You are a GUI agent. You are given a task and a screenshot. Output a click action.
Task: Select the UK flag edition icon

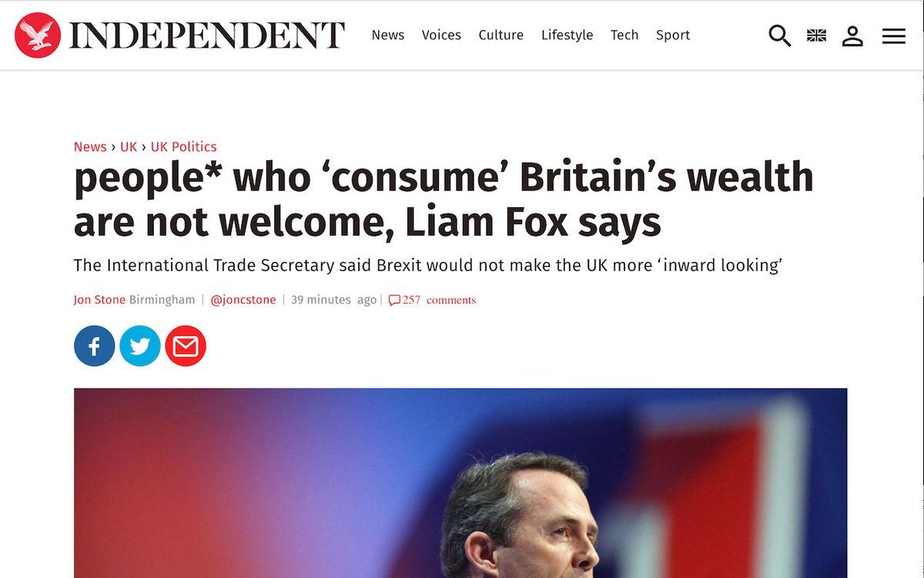[x=816, y=35]
